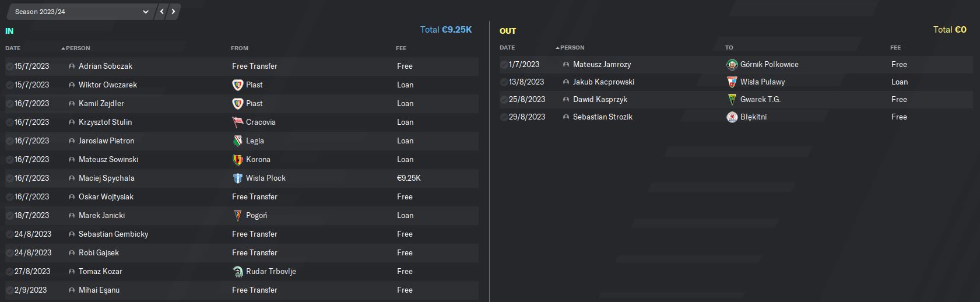
Task: Toggle the select circle on Mateusz Jamrozy's row
Action: [504, 65]
